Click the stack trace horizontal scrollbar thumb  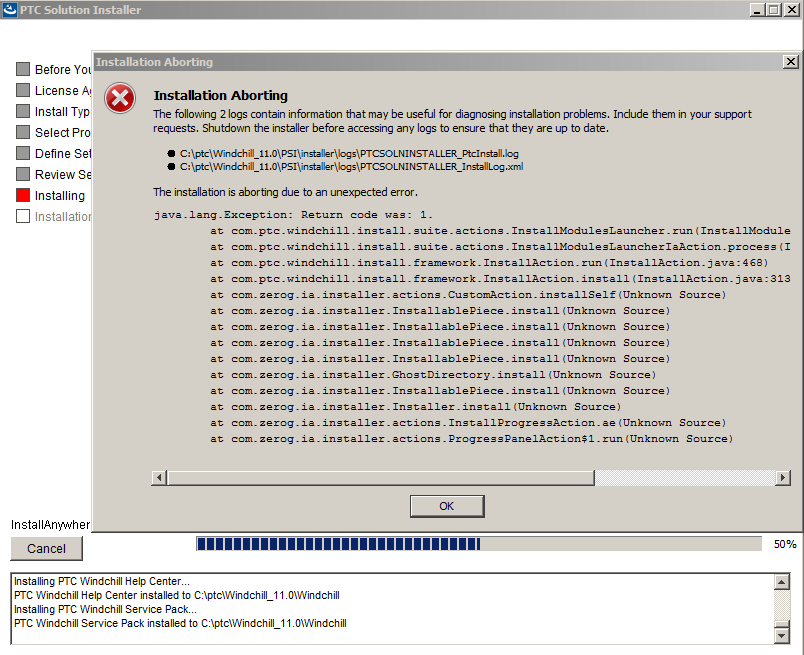pyautogui.click(x=380, y=478)
